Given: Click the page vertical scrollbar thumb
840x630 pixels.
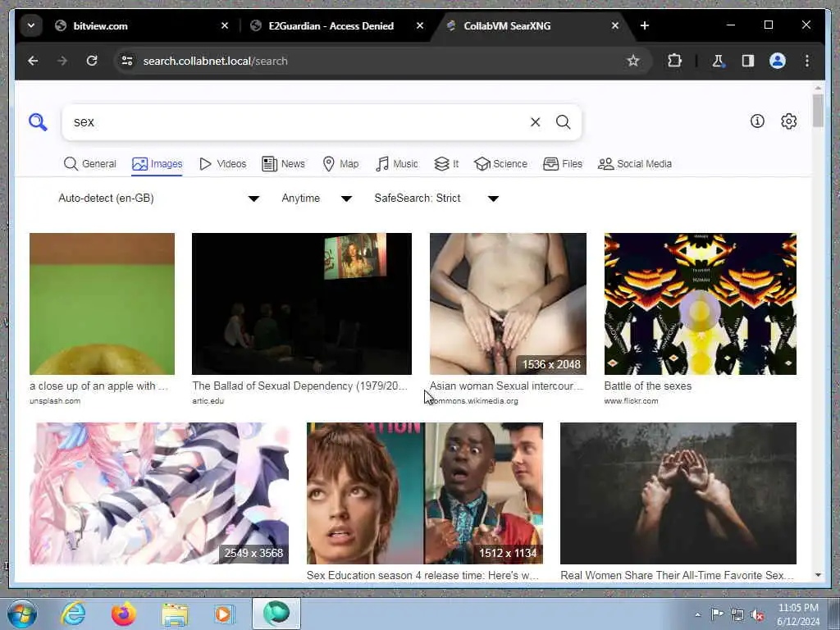Looking at the screenshot, I should 818,111.
